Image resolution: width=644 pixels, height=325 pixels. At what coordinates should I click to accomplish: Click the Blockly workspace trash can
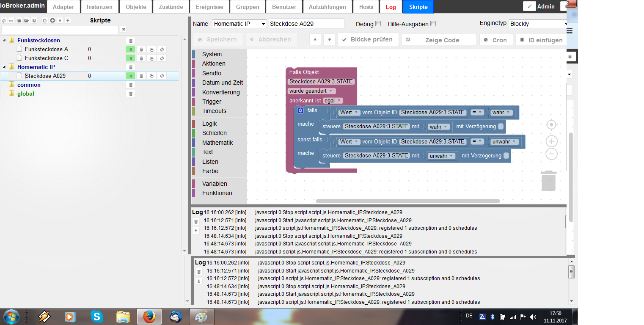click(548, 180)
